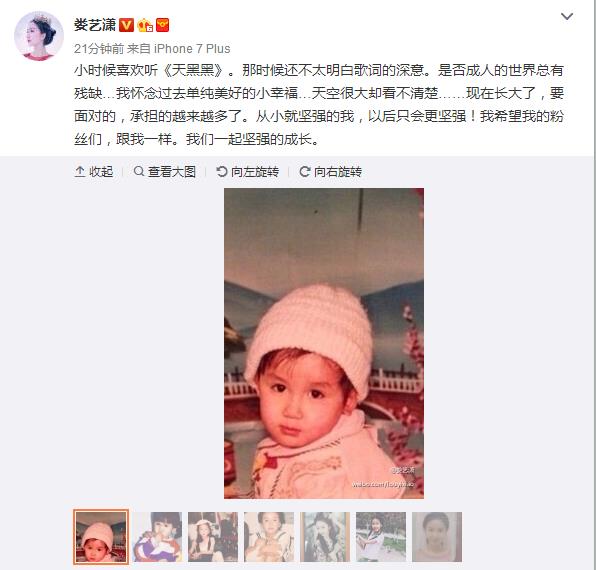Open the username 娄艺潇 profile link
596x570 pixels.
(x=95, y=25)
